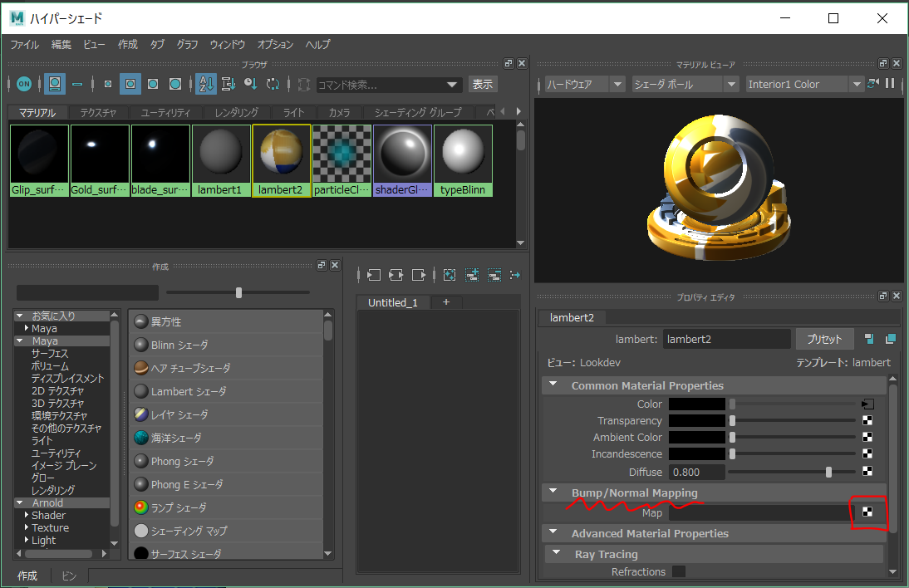Click Ambient Color checker map button

pos(867,437)
